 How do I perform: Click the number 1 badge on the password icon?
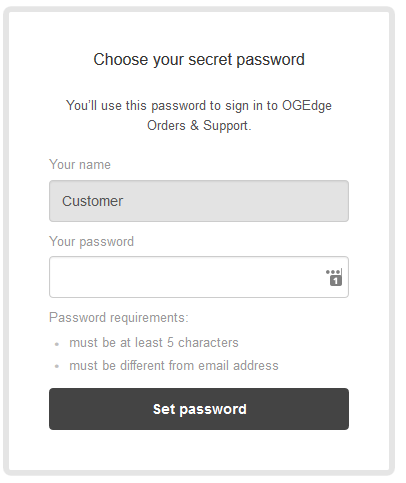pos(336,281)
